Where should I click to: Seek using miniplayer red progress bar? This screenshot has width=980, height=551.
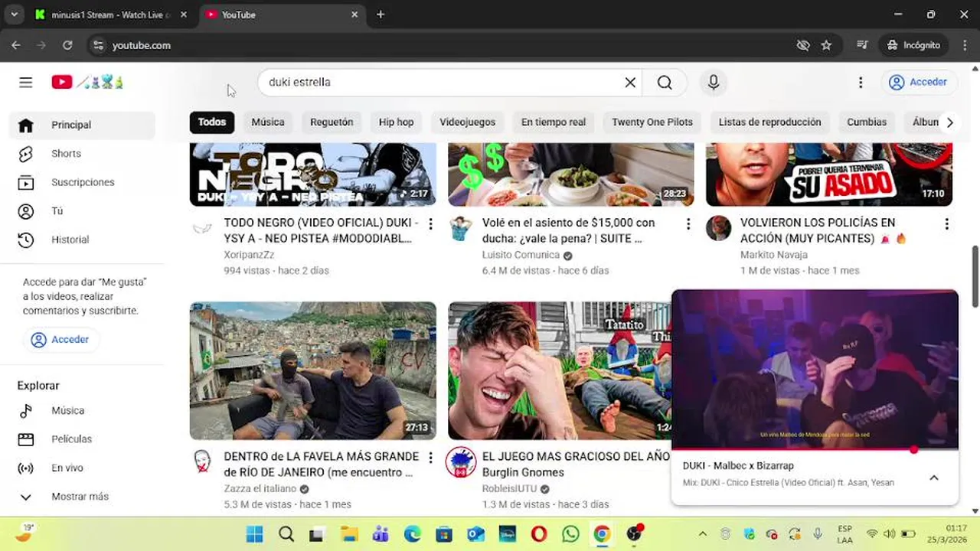pos(815,449)
